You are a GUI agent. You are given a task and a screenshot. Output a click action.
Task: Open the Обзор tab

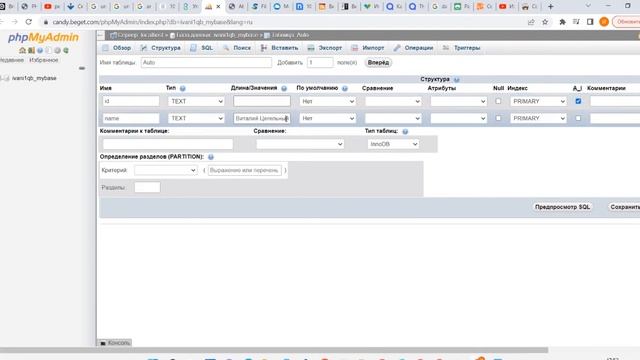pos(117,48)
